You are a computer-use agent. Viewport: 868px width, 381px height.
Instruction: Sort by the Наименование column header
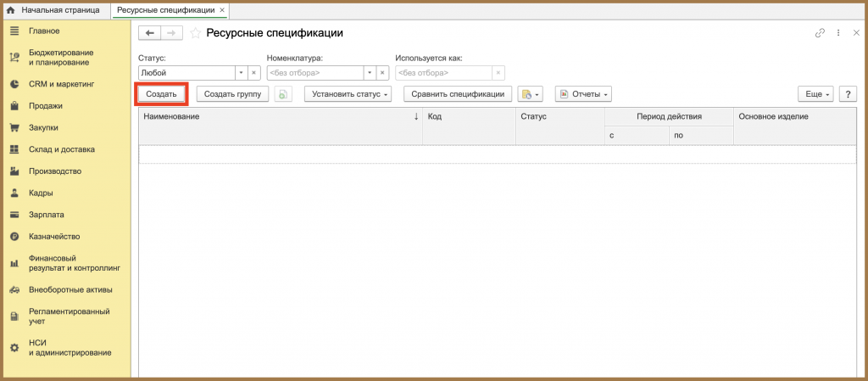[x=280, y=126]
